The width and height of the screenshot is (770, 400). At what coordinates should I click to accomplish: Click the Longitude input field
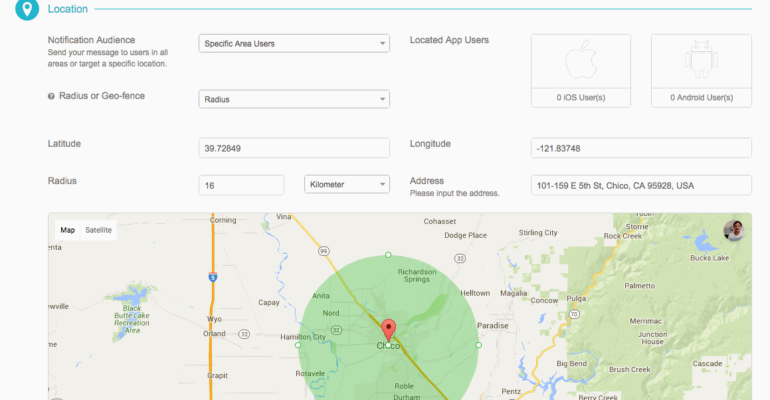pos(641,148)
